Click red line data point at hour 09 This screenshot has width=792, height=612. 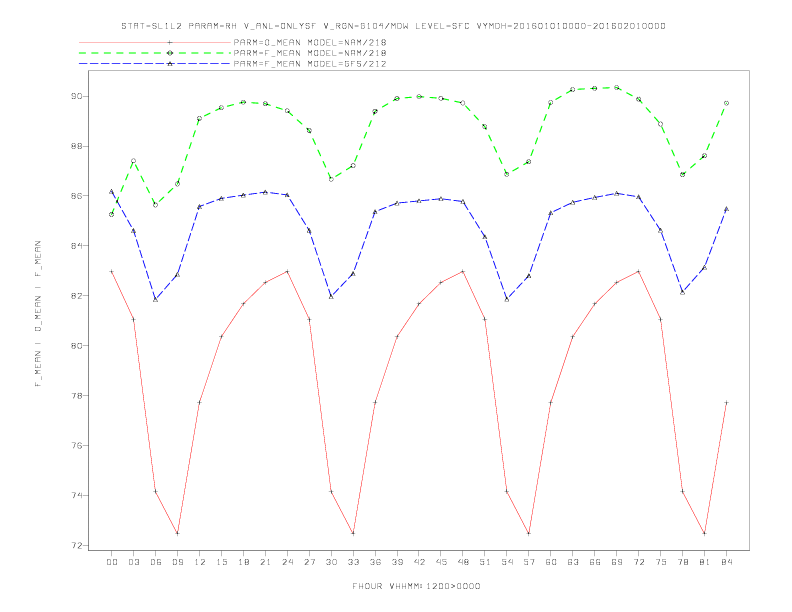(177, 533)
